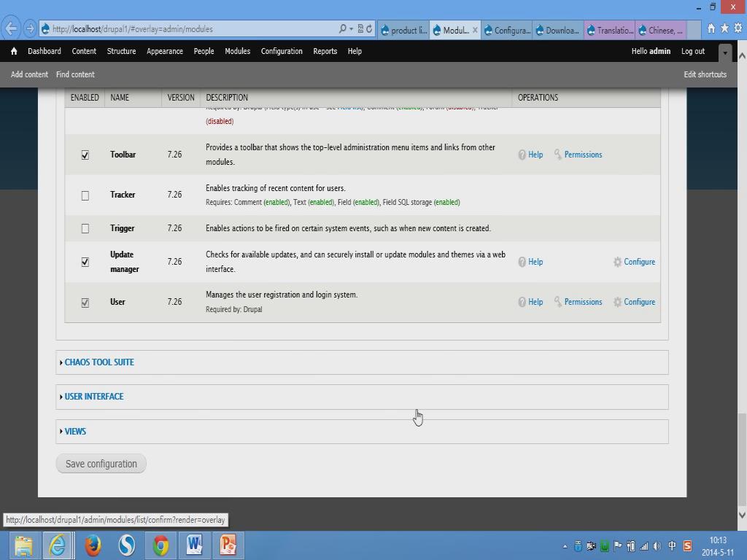This screenshot has width=747, height=560.
Task: Uncheck the Toolbar module checkbox
Action: click(x=85, y=155)
